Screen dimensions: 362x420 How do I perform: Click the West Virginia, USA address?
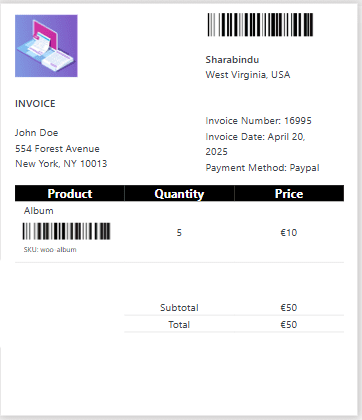click(x=248, y=75)
